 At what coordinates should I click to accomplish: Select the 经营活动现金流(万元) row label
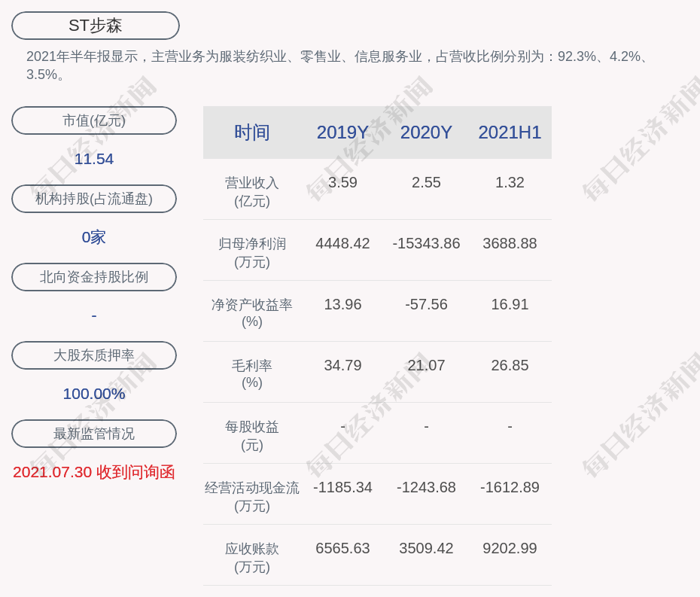252,497
